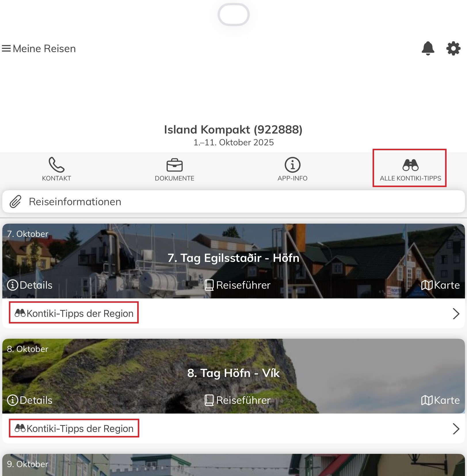Open Karte for day 8 Höfn - Vík
The height and width of the screenshot is (476, 467).
(x=440, y=400)
